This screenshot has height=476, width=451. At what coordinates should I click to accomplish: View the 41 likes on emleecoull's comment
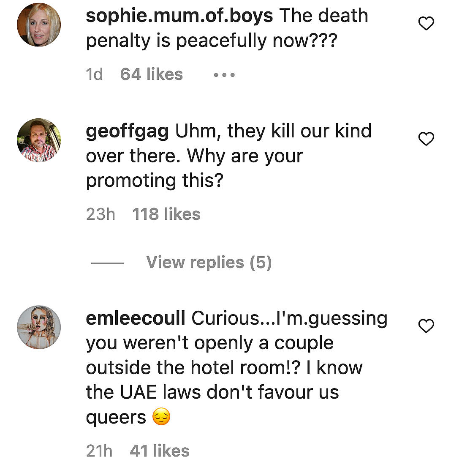point(159,451)
